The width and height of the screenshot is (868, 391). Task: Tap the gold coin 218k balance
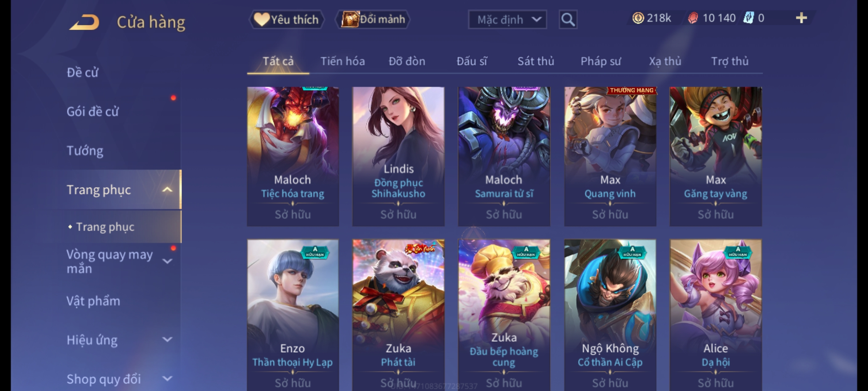click(x=651, y=18)
